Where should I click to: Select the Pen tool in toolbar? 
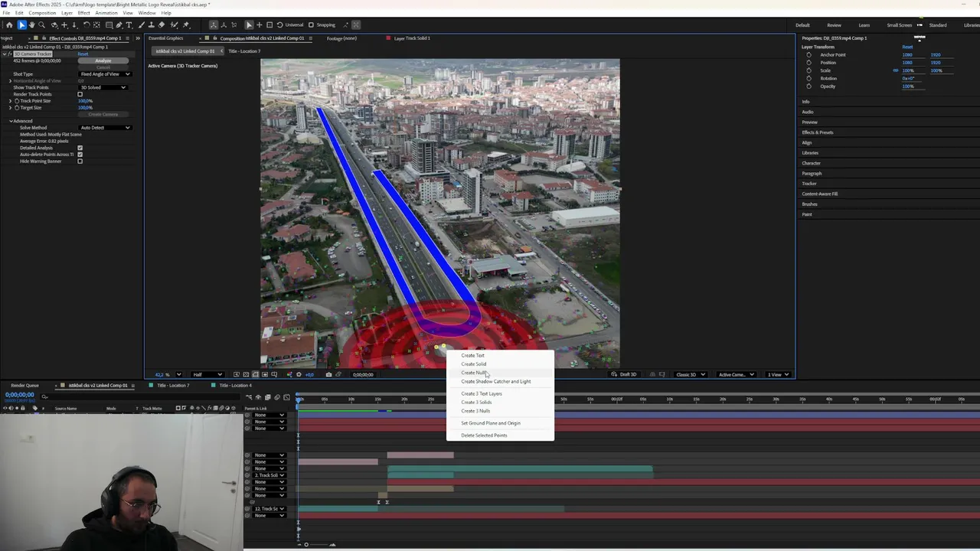point(119,24)
